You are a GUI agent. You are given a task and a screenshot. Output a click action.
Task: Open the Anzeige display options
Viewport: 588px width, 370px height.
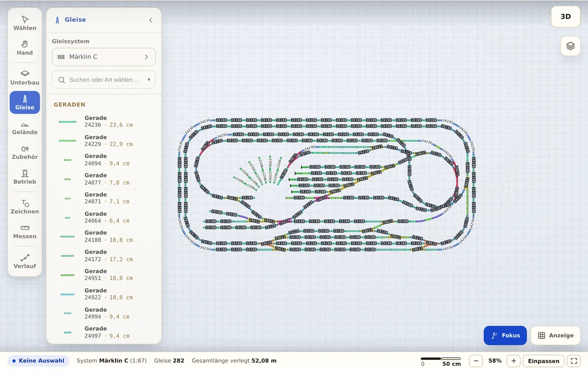[x=556, y=335]
